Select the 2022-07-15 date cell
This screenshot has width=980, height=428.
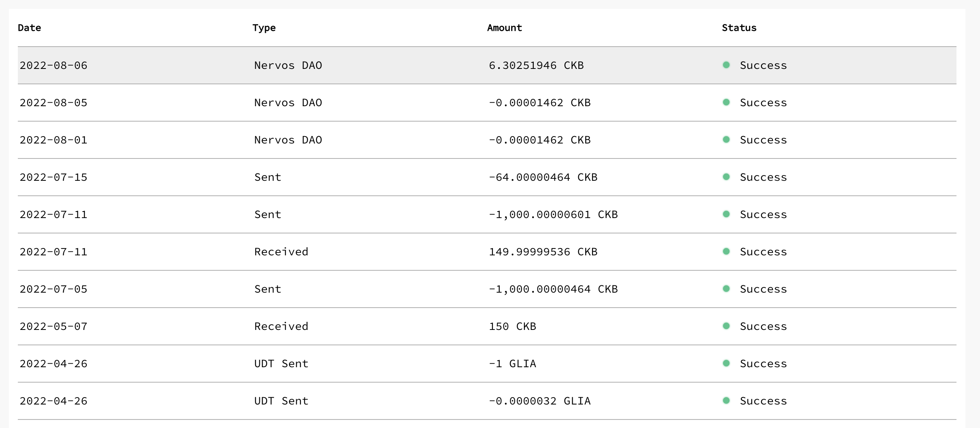[x=53, y=177]
